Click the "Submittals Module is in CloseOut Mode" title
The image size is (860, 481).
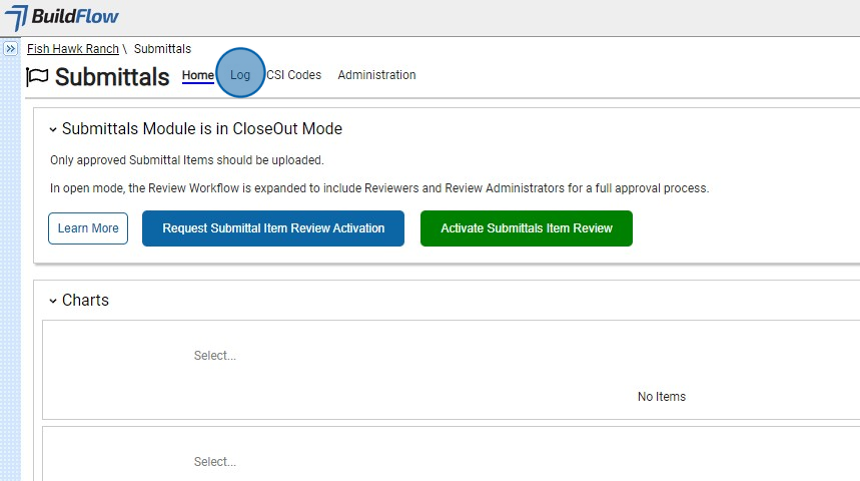pos(202,129)
